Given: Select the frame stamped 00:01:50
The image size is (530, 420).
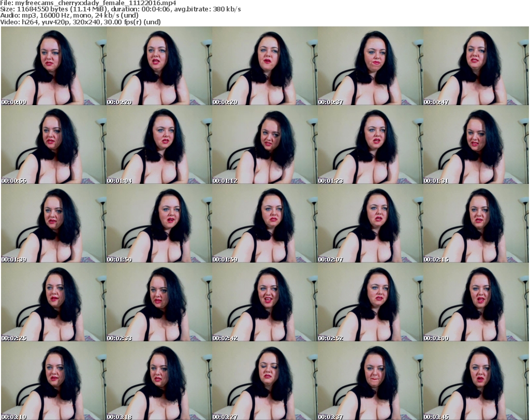Looking at the screenshot, I should click(x=159, y=224).
